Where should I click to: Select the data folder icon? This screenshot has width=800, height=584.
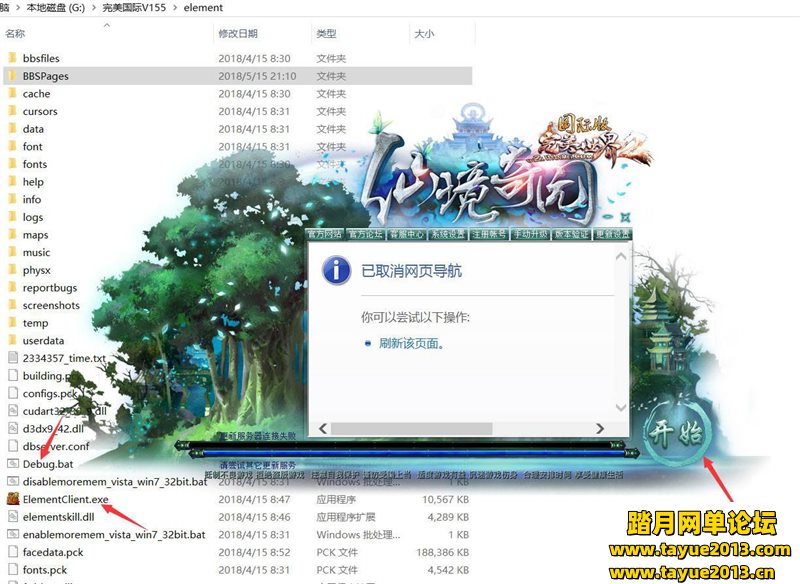tap(13, 129)
